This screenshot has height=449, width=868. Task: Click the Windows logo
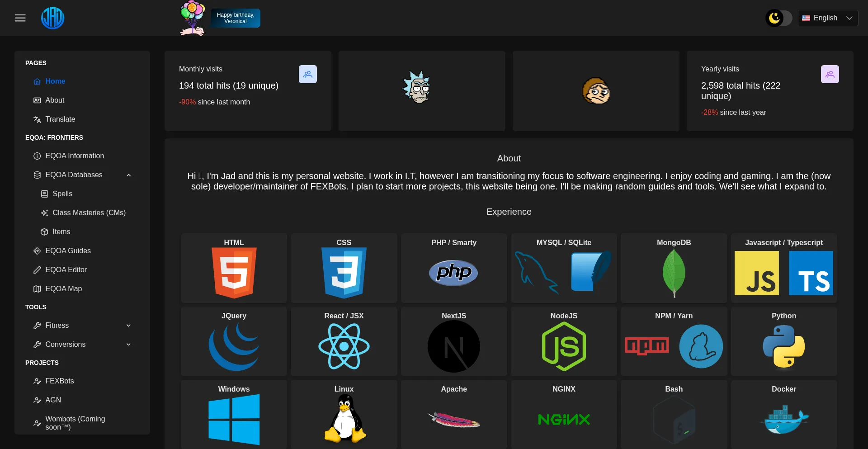pyautogui.click(x=234, y=420)
